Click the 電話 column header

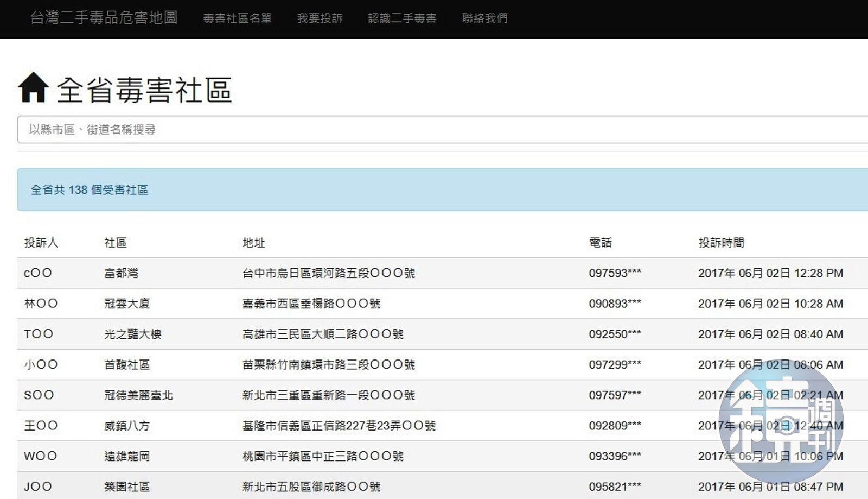tap(600, 243)
